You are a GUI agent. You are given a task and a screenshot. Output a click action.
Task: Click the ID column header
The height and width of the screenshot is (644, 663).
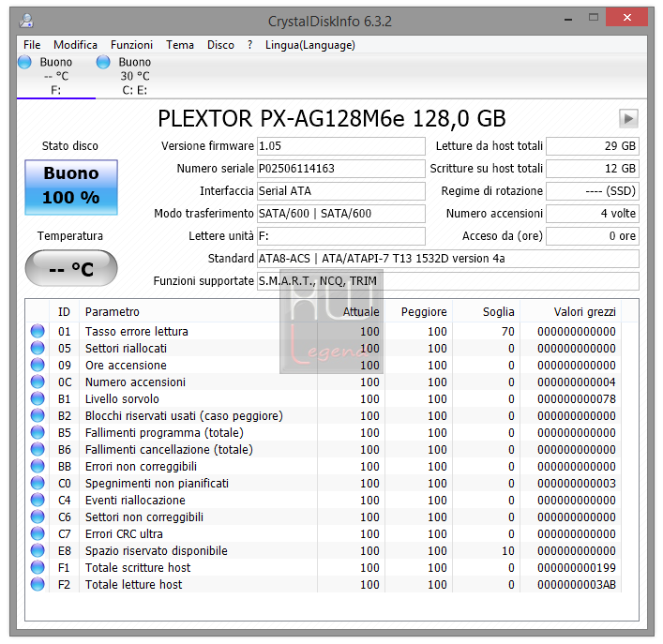click(65, 312)
